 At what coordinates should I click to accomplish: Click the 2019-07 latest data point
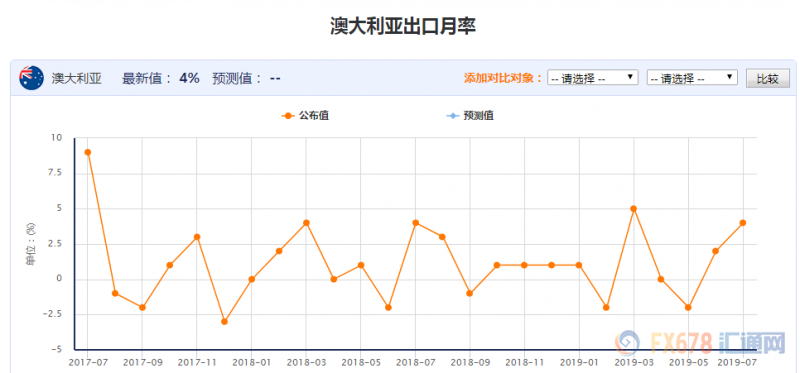pyautogui.click(x=743, y=223)
